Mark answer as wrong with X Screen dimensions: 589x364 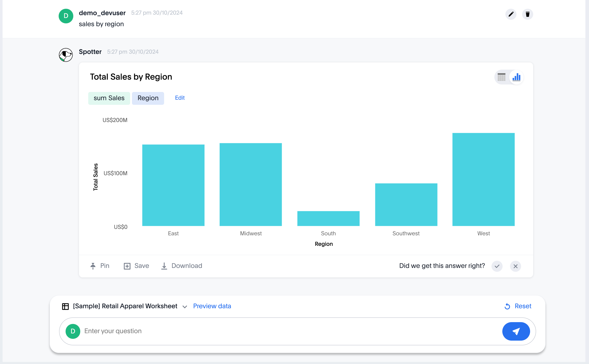(x=515, y=266)
